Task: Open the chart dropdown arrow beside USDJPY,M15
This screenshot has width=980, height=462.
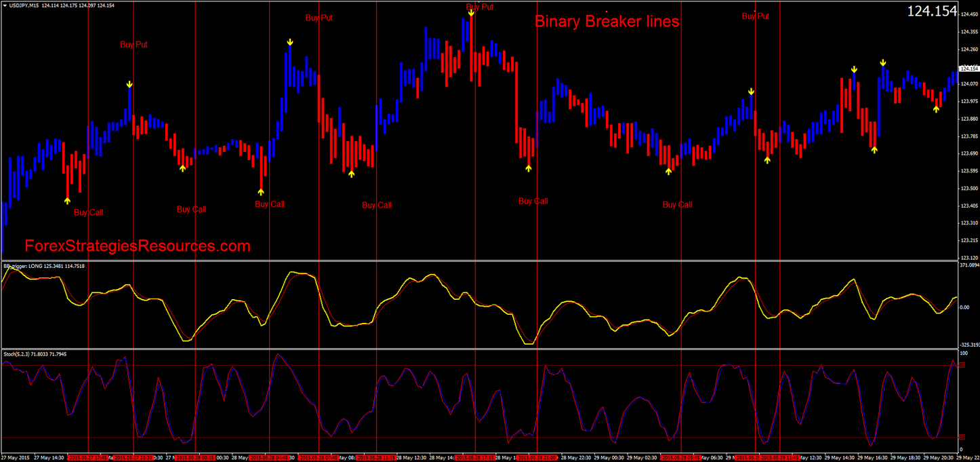Action: (5, 5)
